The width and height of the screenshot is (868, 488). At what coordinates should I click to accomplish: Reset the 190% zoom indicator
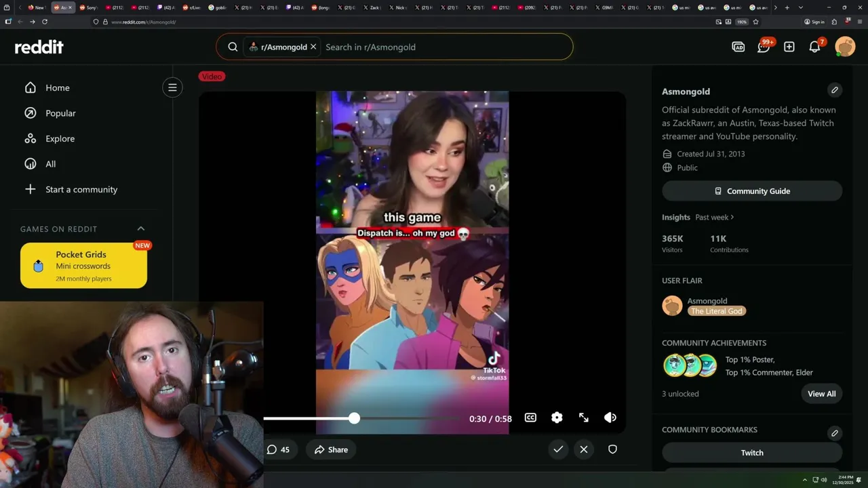pyautogui.click(x=742, y=22)
